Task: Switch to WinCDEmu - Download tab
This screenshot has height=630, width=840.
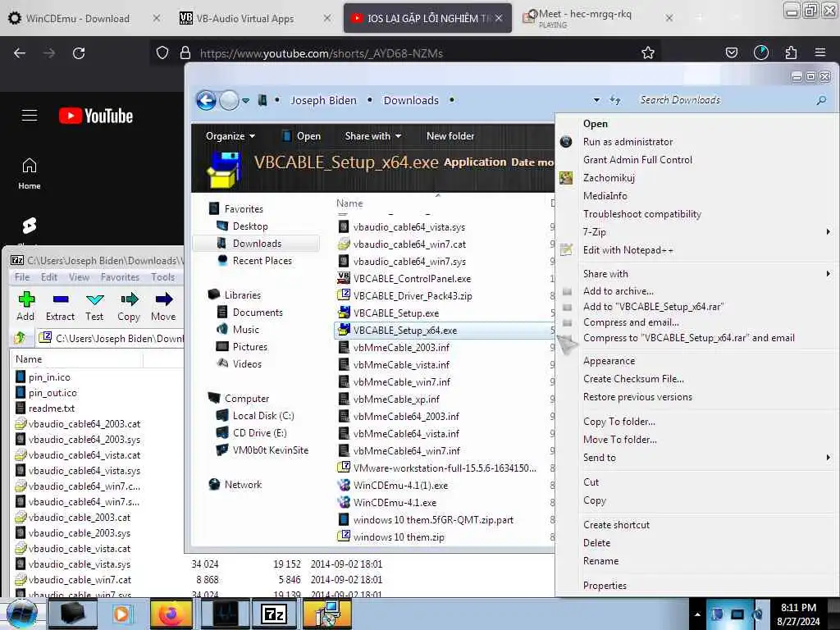Action: (78, 18)
